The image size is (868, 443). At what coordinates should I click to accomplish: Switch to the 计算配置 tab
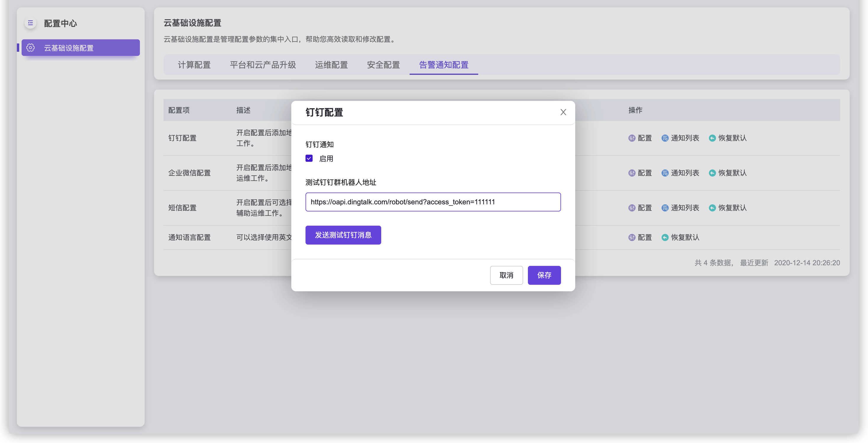pyautogui.click(x=194, y=65)
